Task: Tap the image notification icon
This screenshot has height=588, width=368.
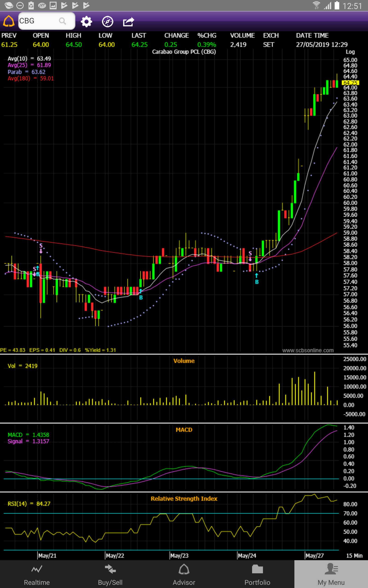Action: pos(53,5)
